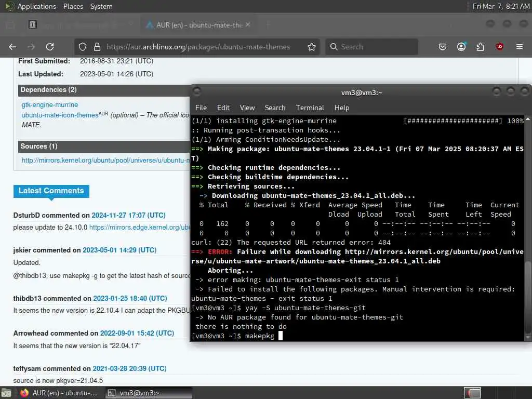Image resolution: width=532 pixels, height=399 pixels.
Task: Reload the AUR page
Action: click(x=50, y=47)
